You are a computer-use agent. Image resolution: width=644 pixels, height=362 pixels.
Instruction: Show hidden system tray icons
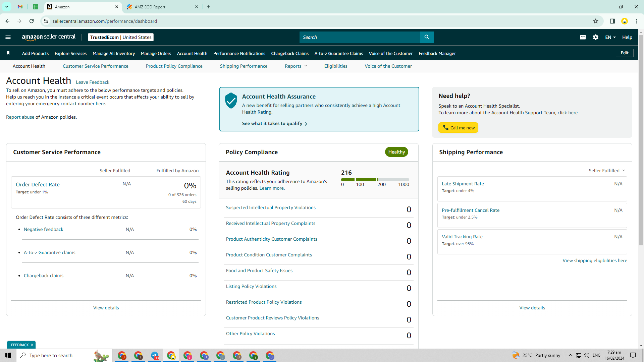pyautogui.click(x=570, y=355)
